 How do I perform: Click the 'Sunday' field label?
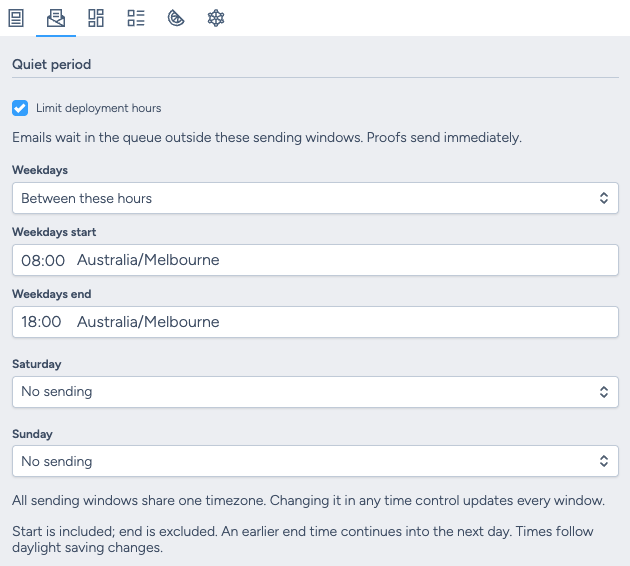(32, 434)
